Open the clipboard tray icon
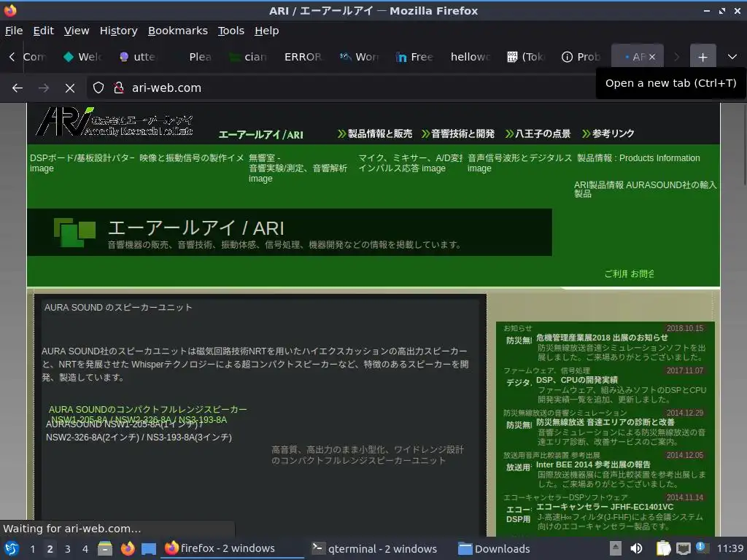Image resolution: width=747 pixels, height=560 pixels. tap(662, 548)
